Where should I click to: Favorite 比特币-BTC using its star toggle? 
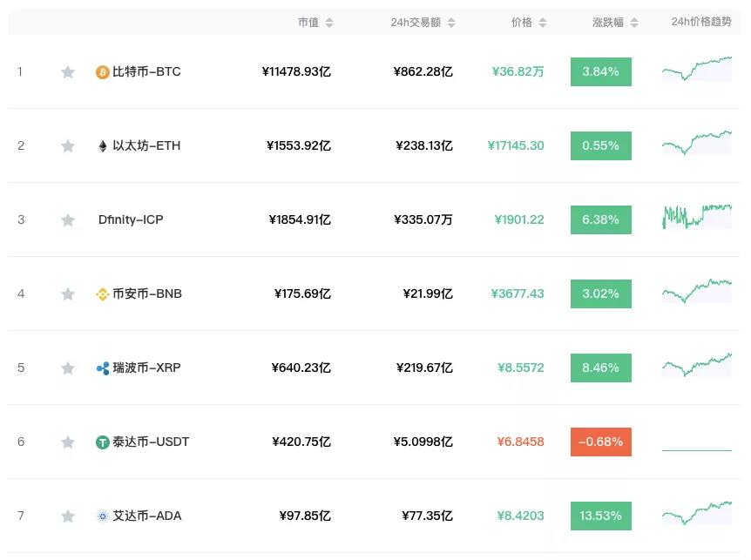pos(68,71)
